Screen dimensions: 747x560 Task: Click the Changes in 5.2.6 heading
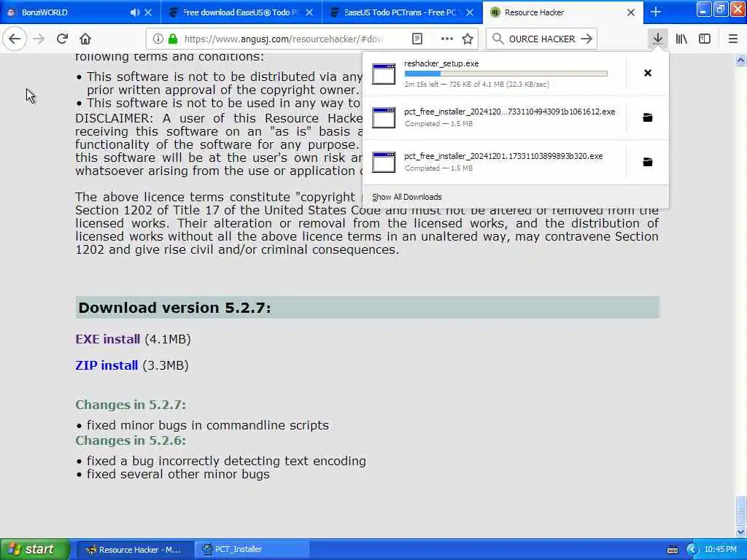131,440
